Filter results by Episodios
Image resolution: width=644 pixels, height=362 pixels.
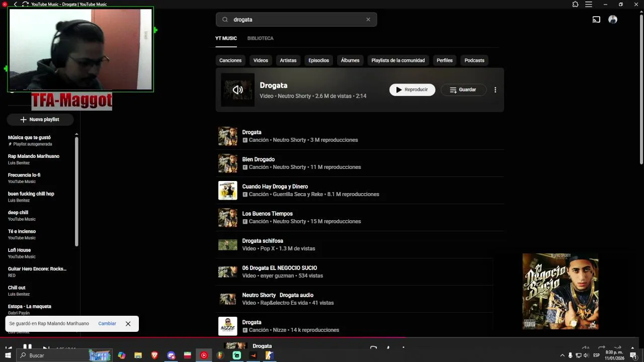[x=318, y=60]
